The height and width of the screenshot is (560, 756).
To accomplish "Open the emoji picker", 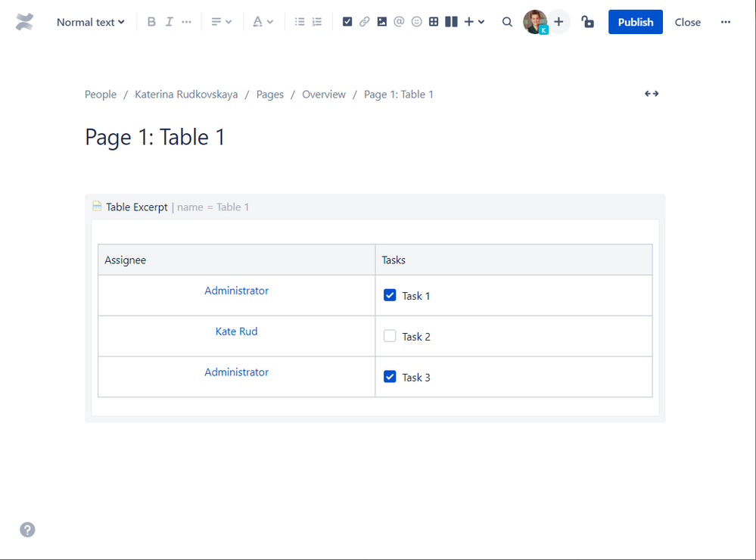I will tap(416, 21).
